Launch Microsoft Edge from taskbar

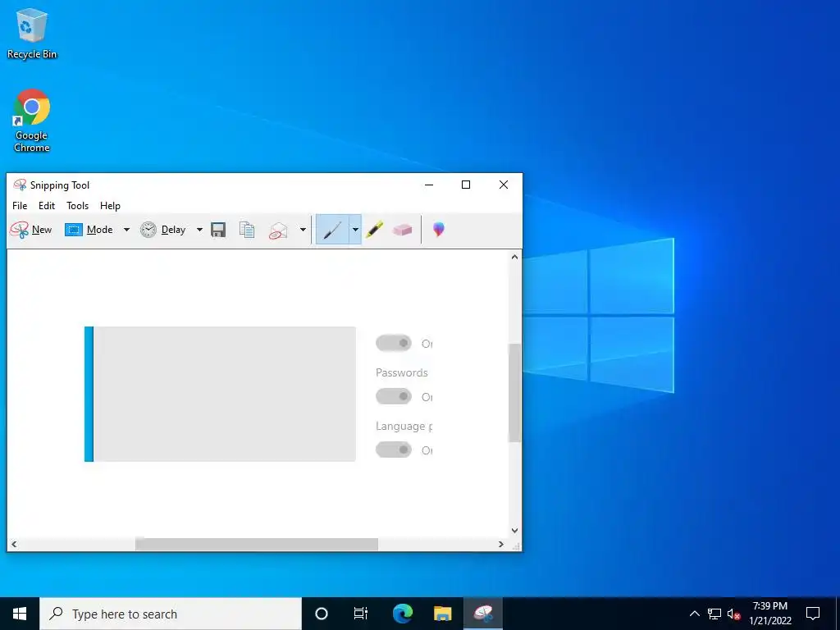click(x=402, y=614)
